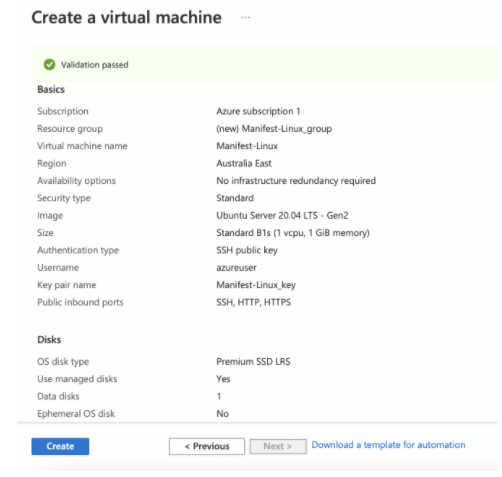The width and height of the screenshot is (502, 477).
Task: Click the Manifest-Linux_key key pair value
Action: (256, 285)
